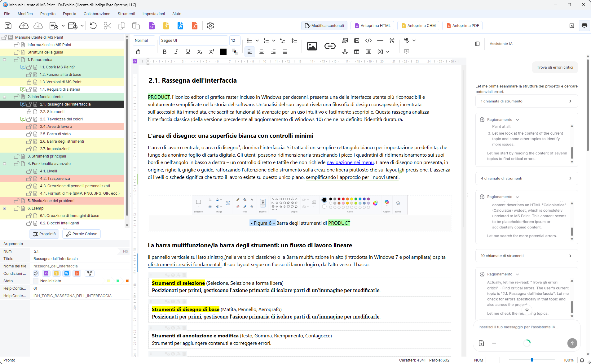
Task: Insert a horizontal line
Action: pyautogui.click(x=380, y=41)
